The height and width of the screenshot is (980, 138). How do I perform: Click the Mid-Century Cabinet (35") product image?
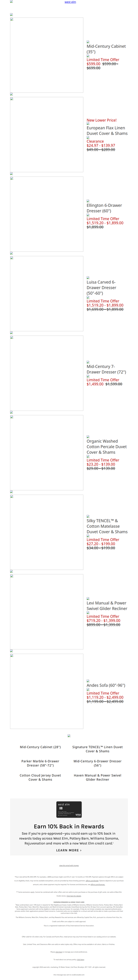click(47, 55)
